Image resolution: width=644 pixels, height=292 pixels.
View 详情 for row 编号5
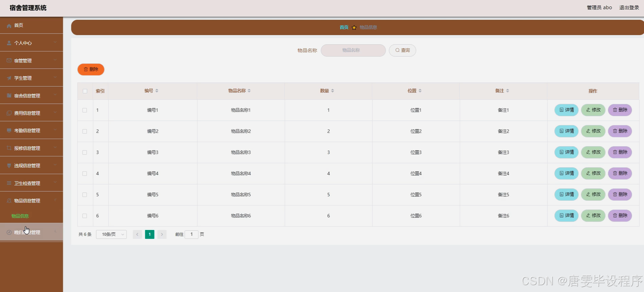(566, 195)
